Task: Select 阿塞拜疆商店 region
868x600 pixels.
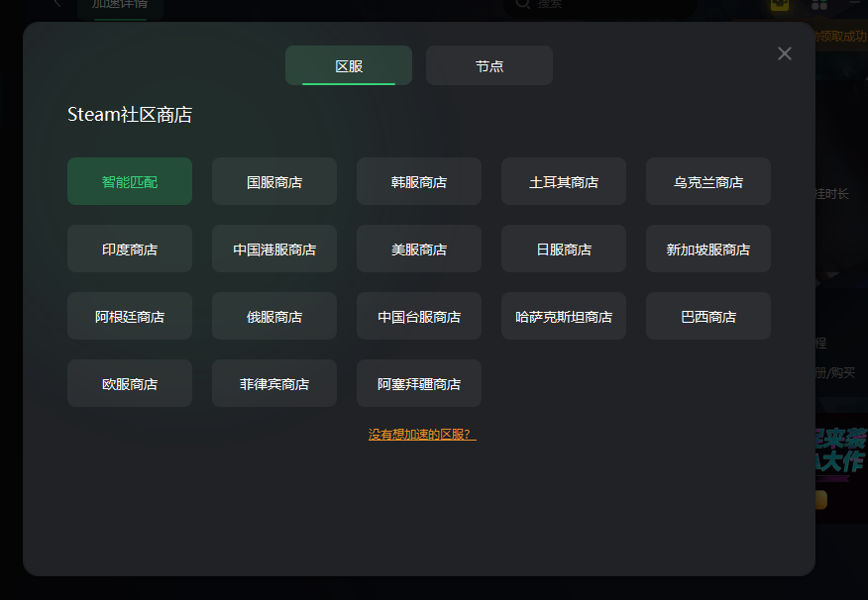Action: (419, 383)
